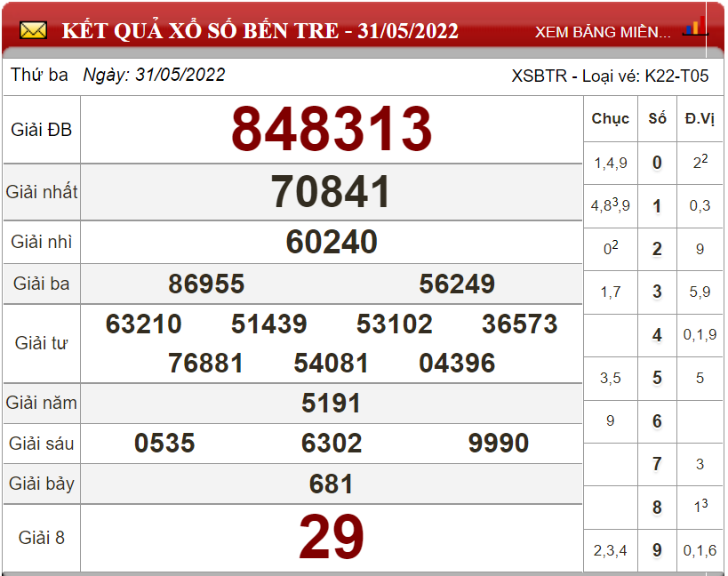Click sixth prize number 0535

click(x=164, y=443)
